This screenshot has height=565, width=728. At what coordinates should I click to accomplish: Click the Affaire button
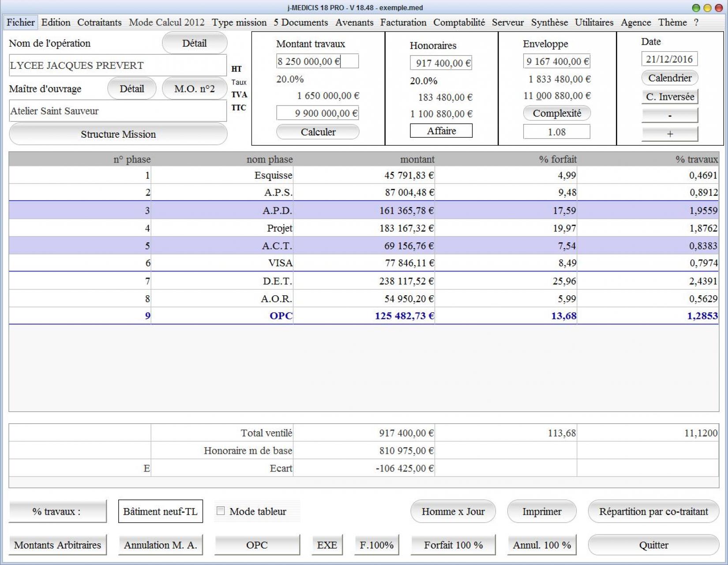coord(441,131)
